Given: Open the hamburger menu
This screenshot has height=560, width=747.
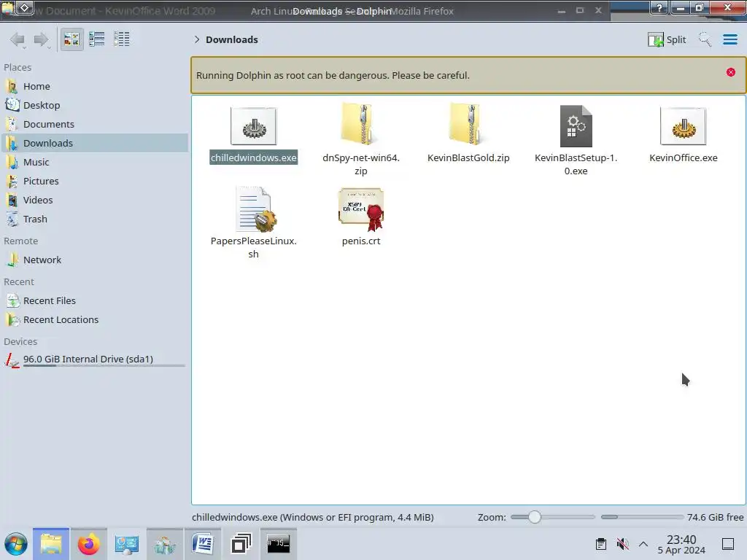Looking at the screenshot, I should pyautogui.click(x=729, y=39).
